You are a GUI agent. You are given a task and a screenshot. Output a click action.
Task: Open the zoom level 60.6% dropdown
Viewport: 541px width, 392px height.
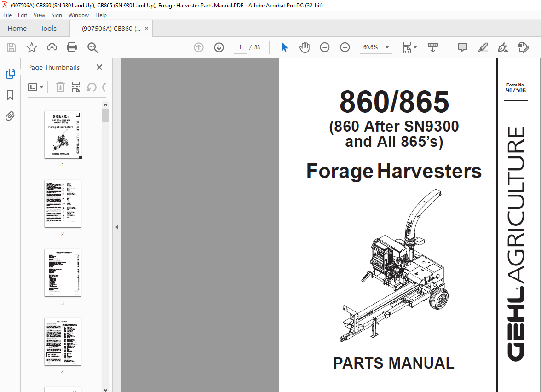(387, 47)
